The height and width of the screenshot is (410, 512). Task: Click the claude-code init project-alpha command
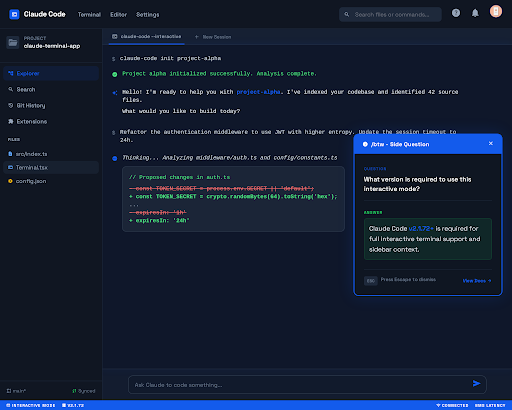pyautogui.click(x=170, y=58)
